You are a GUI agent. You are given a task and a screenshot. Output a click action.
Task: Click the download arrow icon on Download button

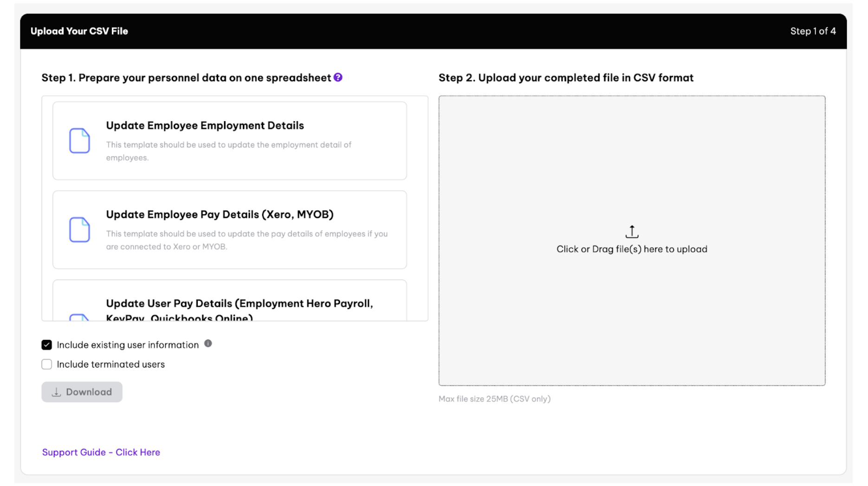(x=56, y=392)
